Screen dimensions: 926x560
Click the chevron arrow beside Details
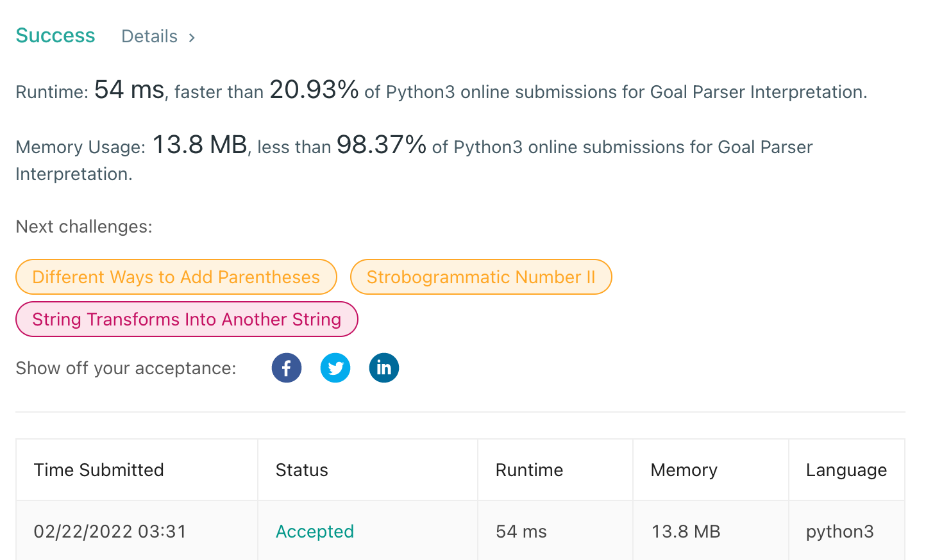click(x=192, y=38)
